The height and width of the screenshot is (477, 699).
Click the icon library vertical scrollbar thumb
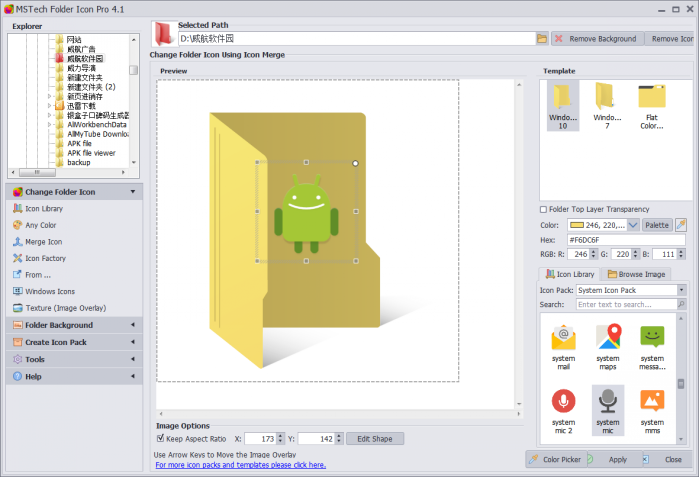681,383
